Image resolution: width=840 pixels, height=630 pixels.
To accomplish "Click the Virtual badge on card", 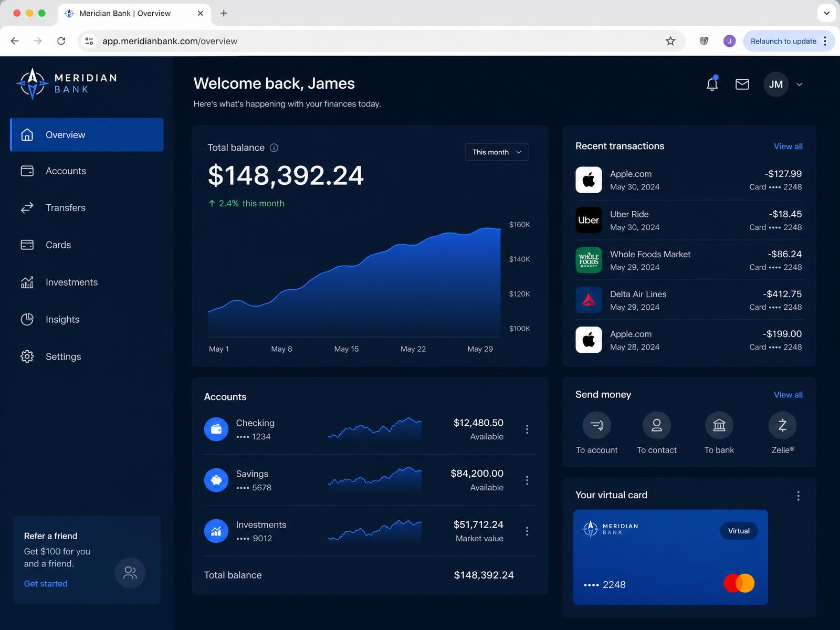I will click(x=739, y=531).
